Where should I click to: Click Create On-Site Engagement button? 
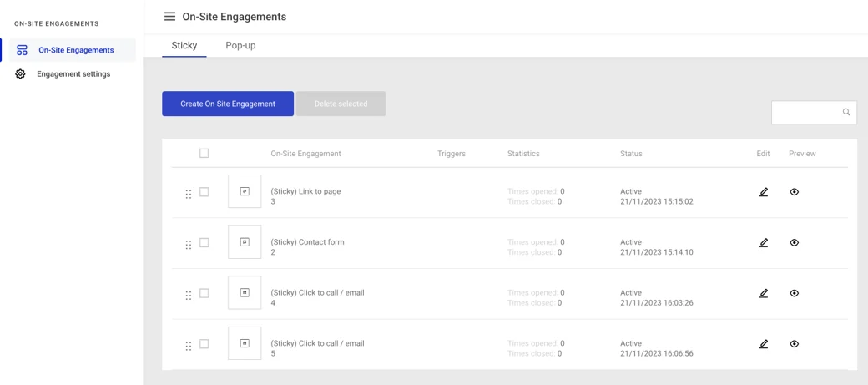pyautogui.click(x=228, y=104)
